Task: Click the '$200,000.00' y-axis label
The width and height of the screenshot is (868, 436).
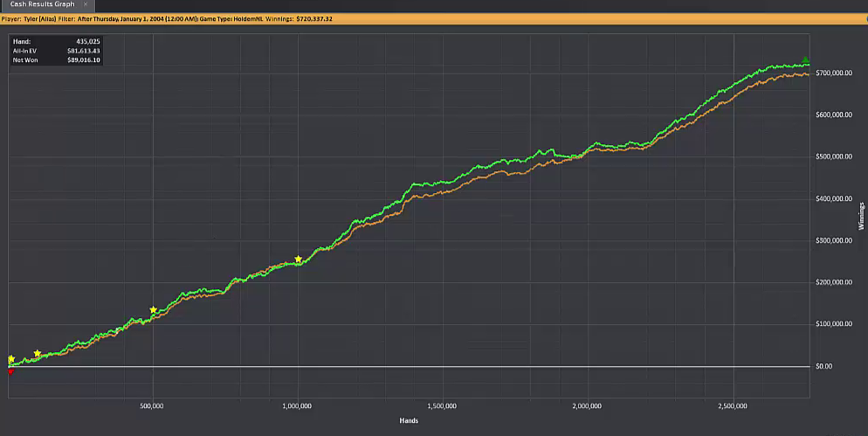Action: coord(834,282)
